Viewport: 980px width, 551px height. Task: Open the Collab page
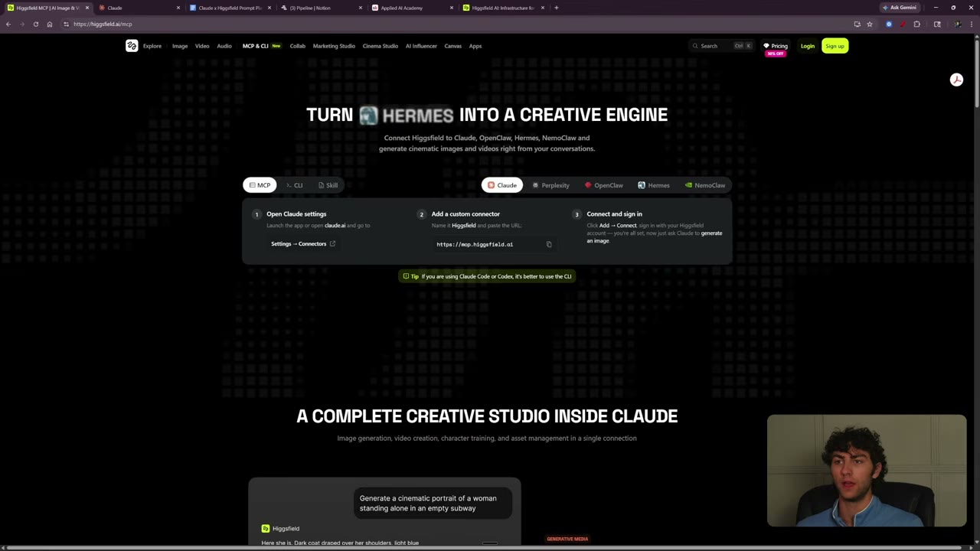point(297,46)
